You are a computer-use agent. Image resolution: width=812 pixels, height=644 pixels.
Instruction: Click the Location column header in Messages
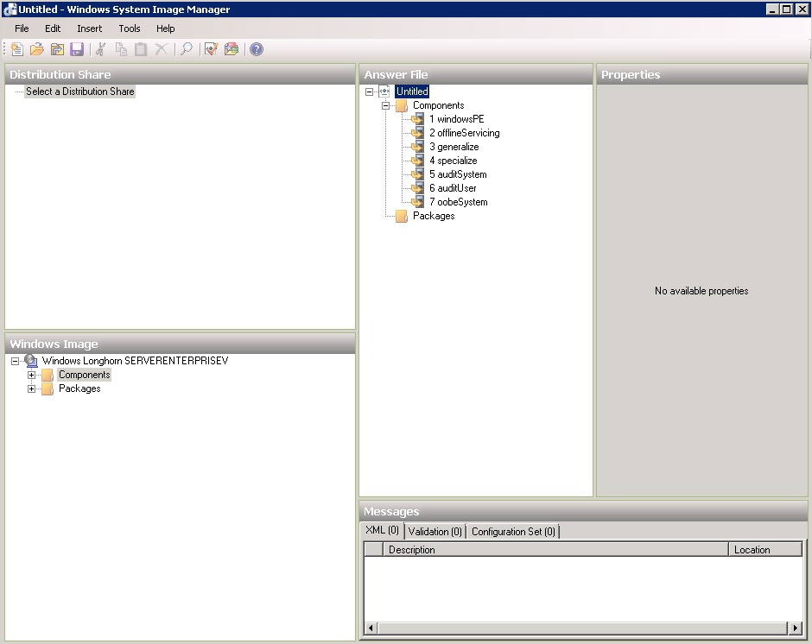(x=765, y=550)
